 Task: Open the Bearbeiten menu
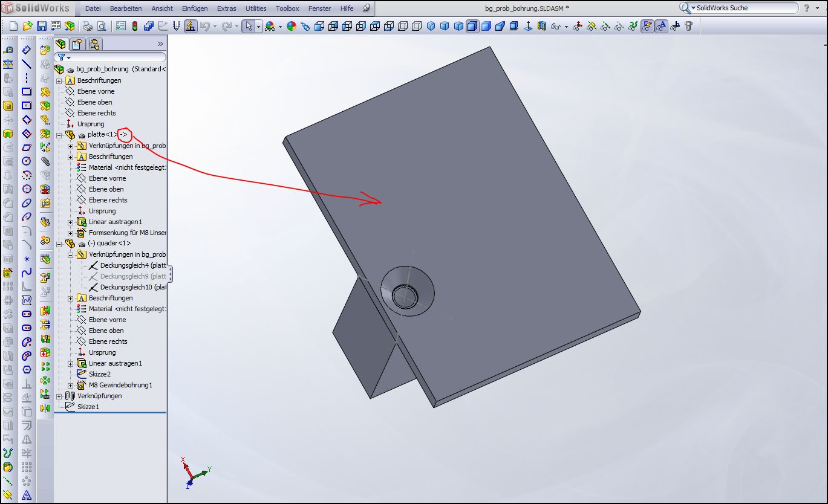126,8
